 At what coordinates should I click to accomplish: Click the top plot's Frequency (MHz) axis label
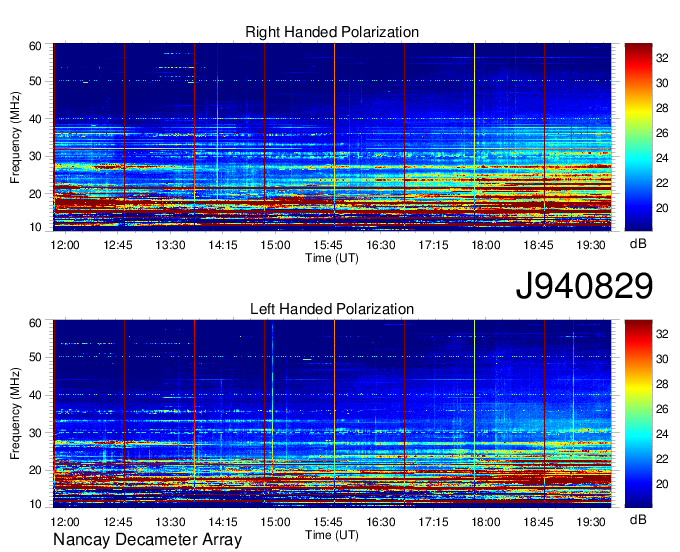[15, 137]
